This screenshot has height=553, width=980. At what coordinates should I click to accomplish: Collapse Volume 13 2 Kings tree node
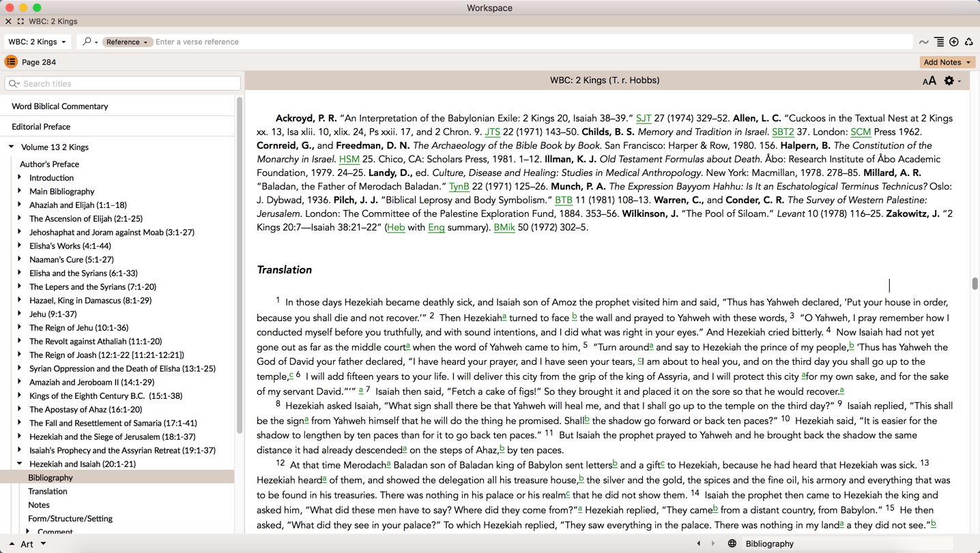(x=12, y=147)
